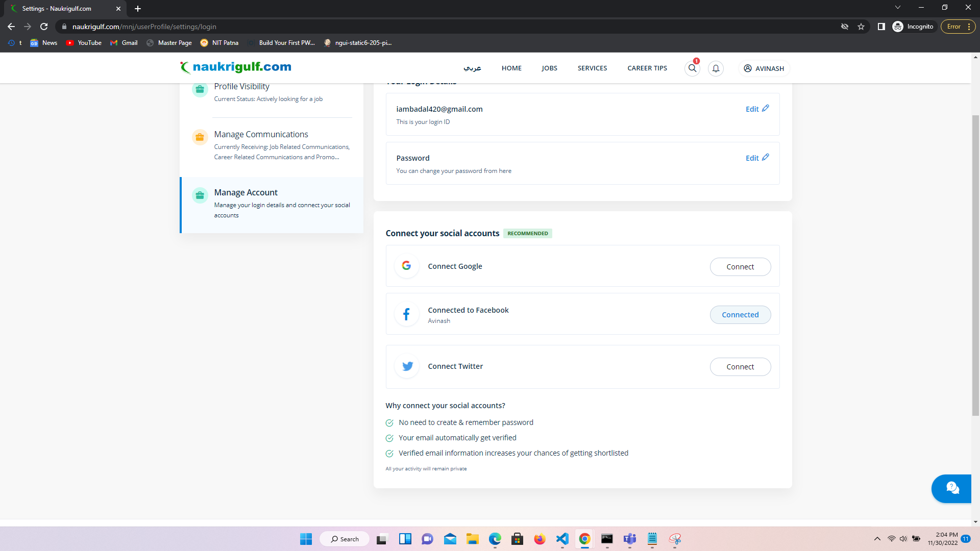Click the page vertical scrollbar

[x=975, y=265]
